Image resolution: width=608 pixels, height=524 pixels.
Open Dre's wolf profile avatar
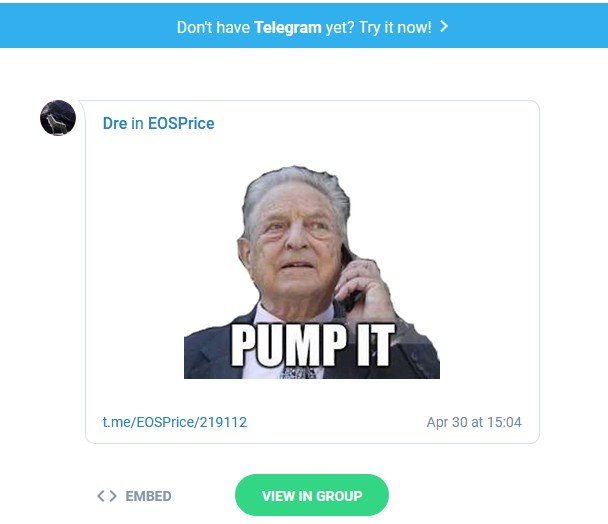click(58, 118)
